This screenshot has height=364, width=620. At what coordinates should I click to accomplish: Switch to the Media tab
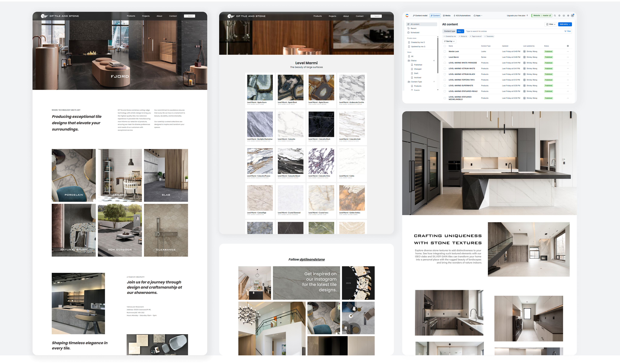click(x=447, y=16)
